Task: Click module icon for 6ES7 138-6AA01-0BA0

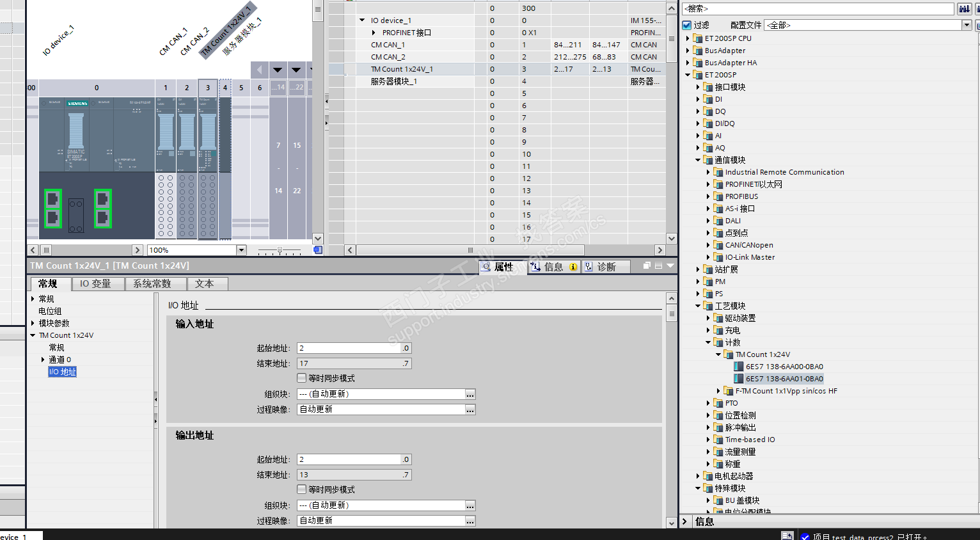Action: (739, 379)
